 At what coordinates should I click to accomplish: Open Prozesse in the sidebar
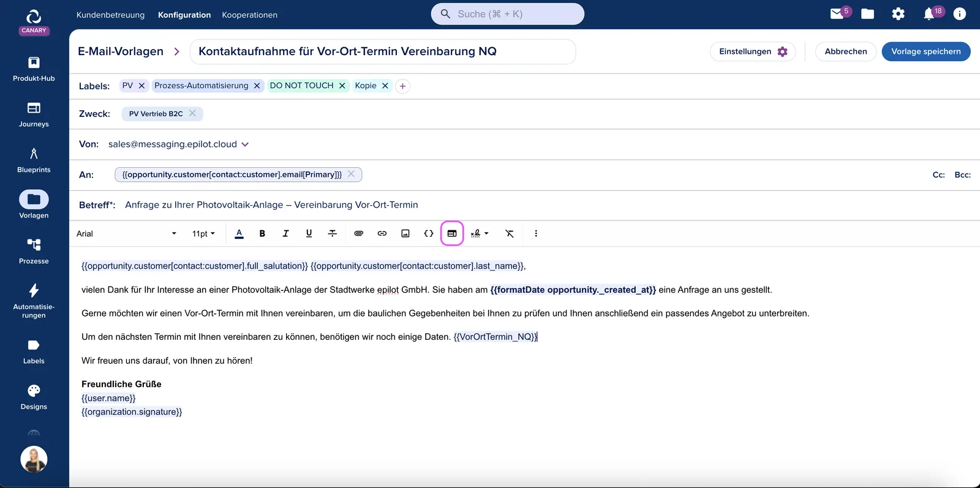pyautogui.click(x=34, y=252)
